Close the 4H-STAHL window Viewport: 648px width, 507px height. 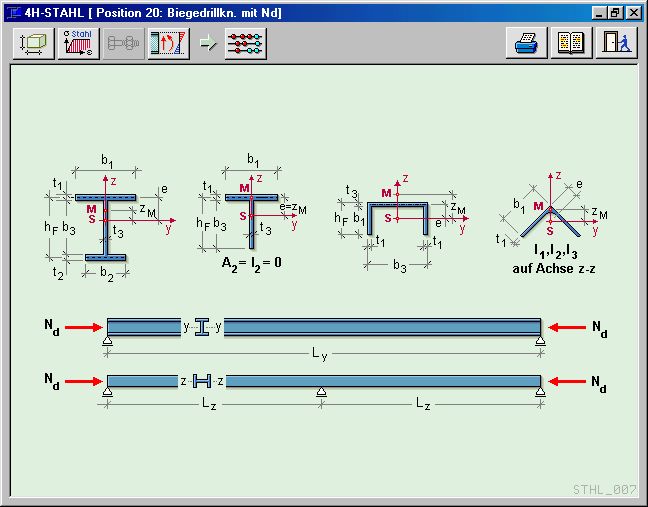click(633, 12)
